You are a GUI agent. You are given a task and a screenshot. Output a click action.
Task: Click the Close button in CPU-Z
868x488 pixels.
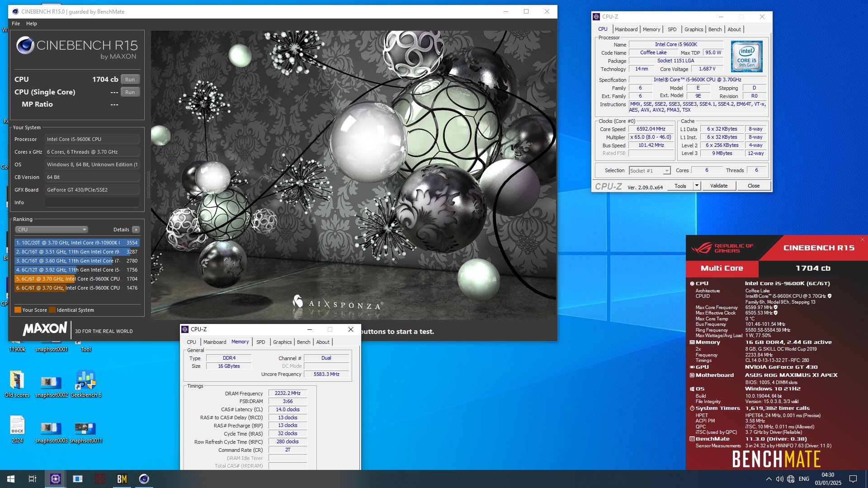pos(754,186)
